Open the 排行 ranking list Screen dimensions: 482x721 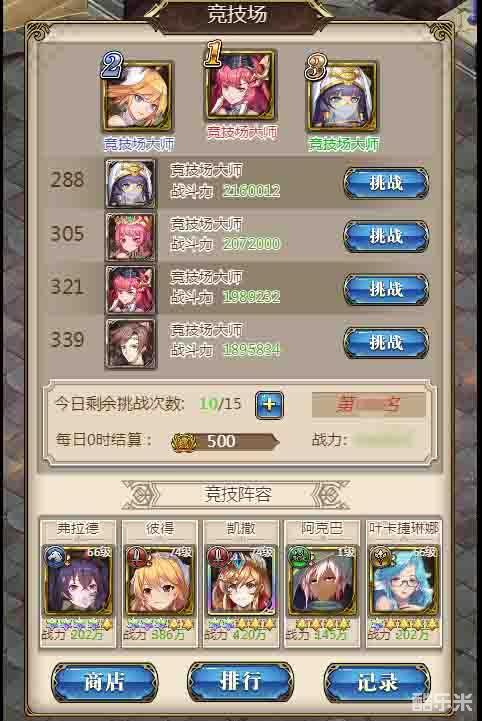(x=241, y=681)
